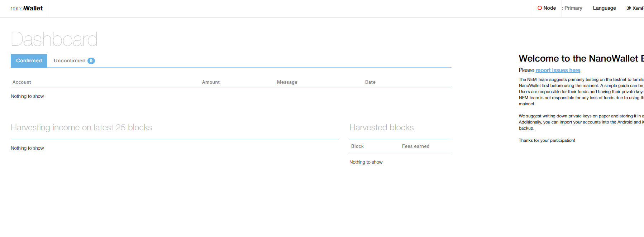Viewport: 644px width, 237px height.
Task: Click the Message column header
Action: [287, 82]
